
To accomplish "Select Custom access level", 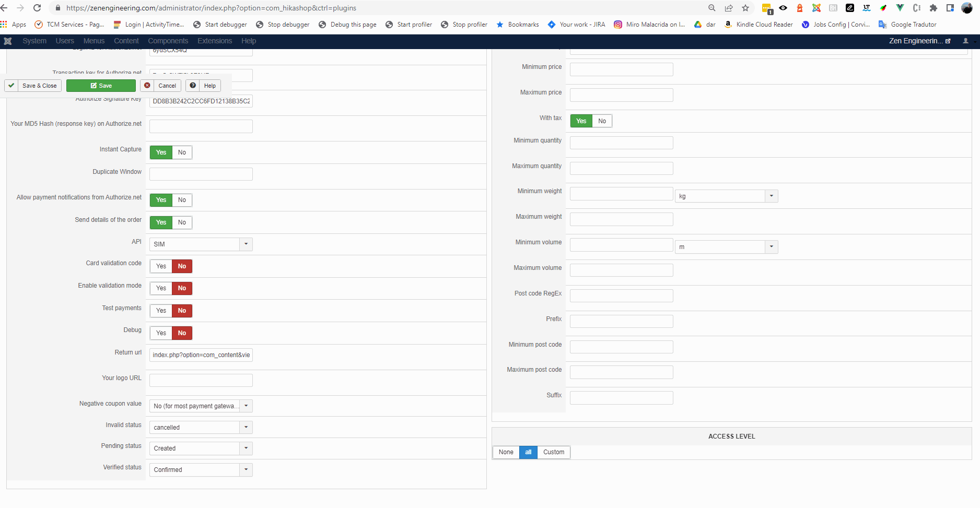I will click(554, 452).
